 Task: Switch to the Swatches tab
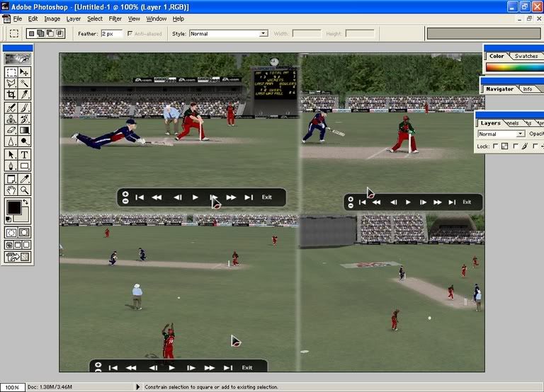point(526,56)
